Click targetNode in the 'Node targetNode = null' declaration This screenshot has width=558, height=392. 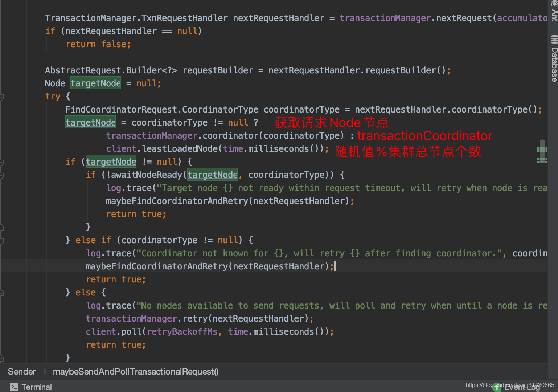point(96,83)
